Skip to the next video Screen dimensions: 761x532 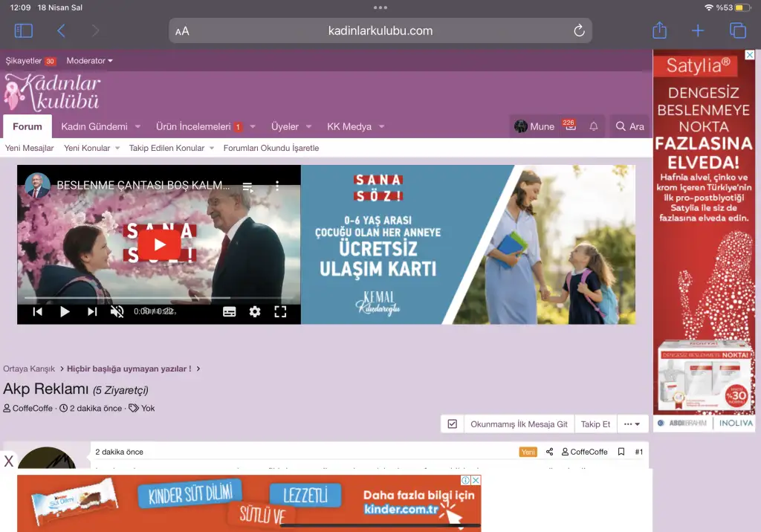pyautogui.click(x=92, y=311)
